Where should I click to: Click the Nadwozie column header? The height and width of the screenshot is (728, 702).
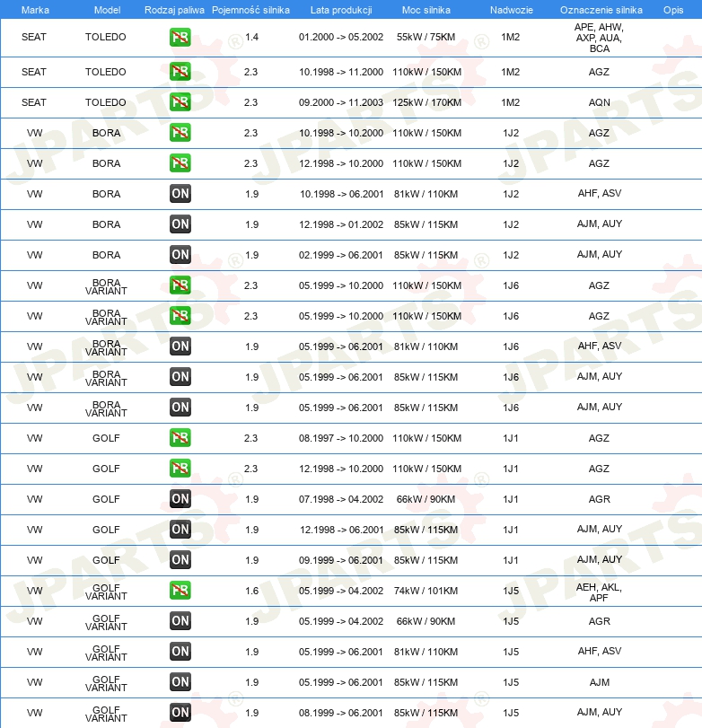[511, 10]
